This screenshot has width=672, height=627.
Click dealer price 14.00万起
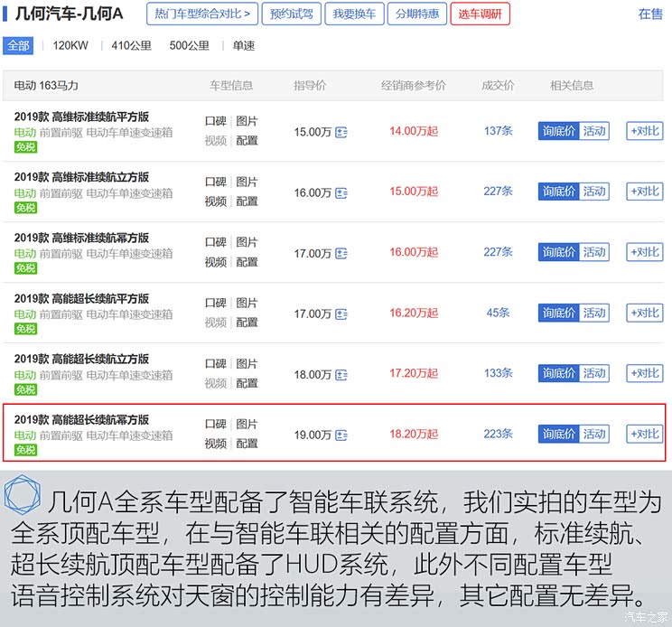tap(414, 131)
